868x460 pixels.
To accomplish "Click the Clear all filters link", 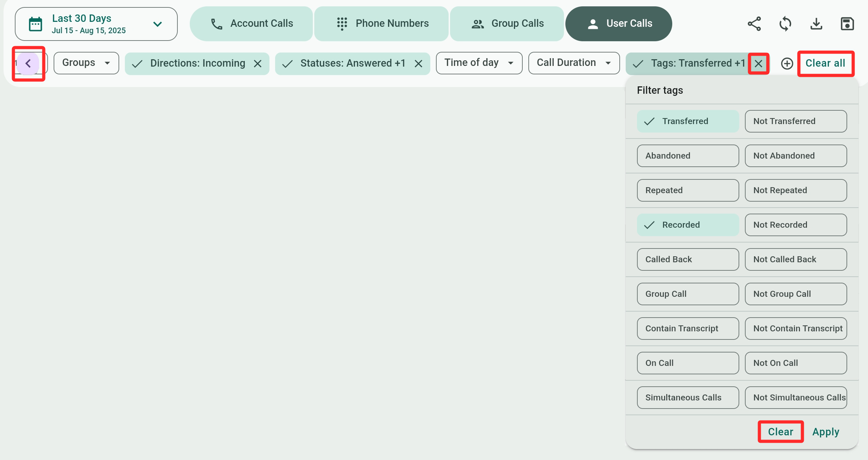I will coord(825,63).
